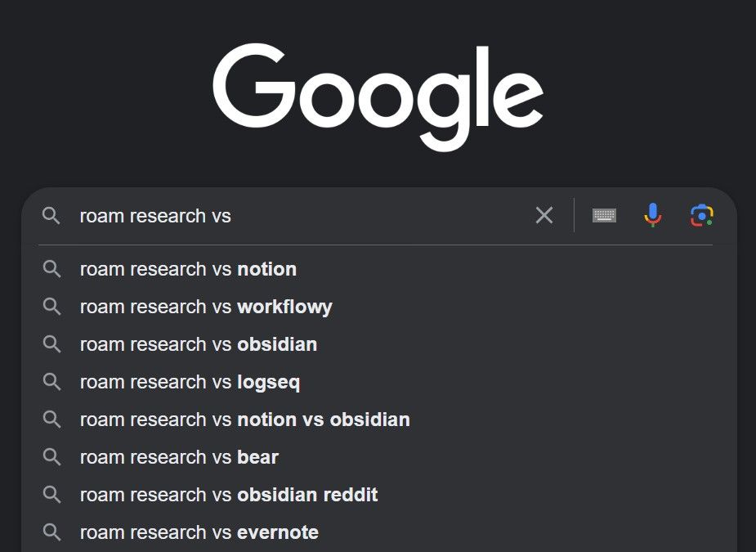Screen dimensions: 756x552
Task: Click the magnifier icon beside 'roam research vs notion'
Action: tap(51, 269)
